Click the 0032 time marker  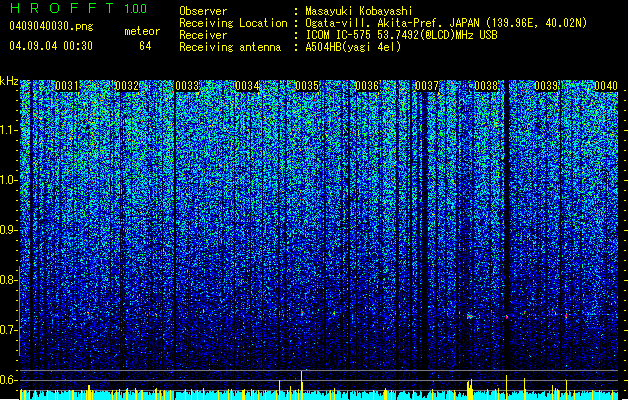click(x=127, y=86)
